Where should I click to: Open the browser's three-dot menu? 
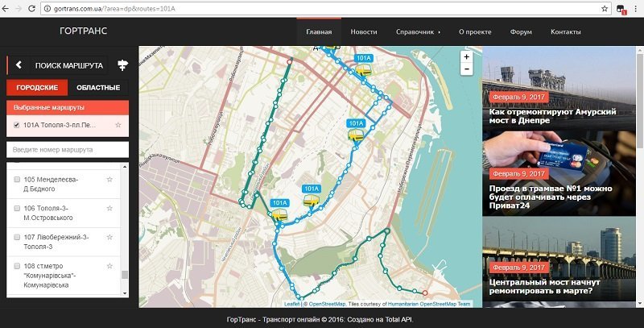click(x=635, y=8)
